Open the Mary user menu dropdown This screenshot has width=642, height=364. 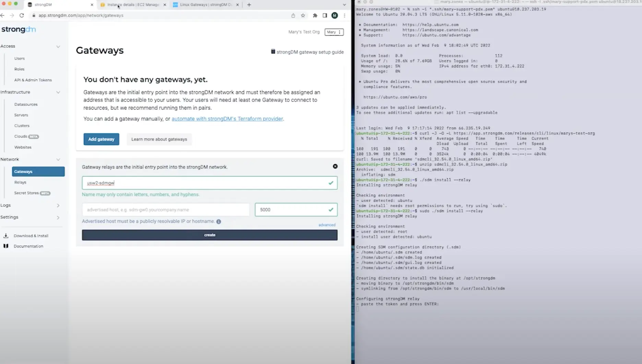coord(334,32)
